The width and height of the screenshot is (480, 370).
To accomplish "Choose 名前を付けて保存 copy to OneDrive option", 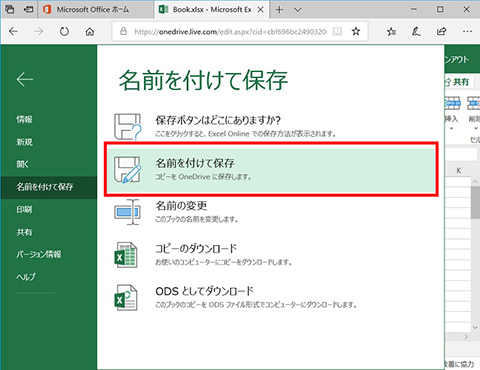I will point(271,169).
